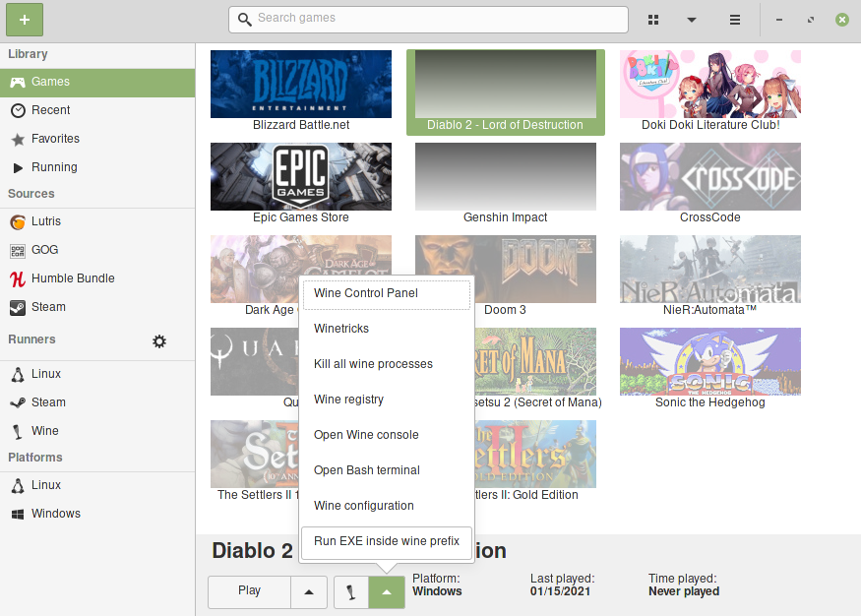Open the hamburger main menu
861x616 pixels.
[735, 20]
